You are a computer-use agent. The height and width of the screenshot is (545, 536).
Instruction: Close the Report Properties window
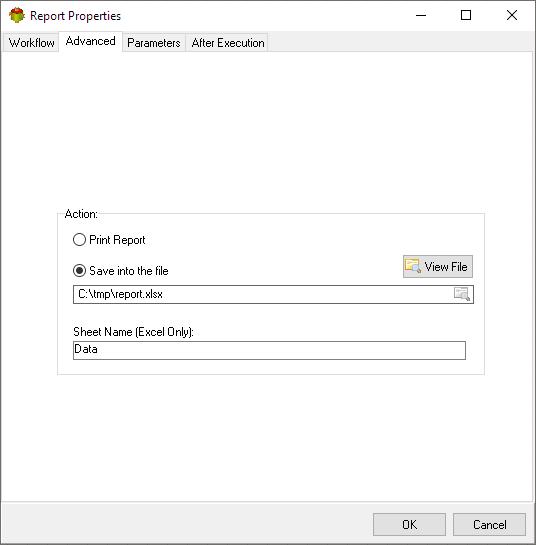(x=512, y=15)
